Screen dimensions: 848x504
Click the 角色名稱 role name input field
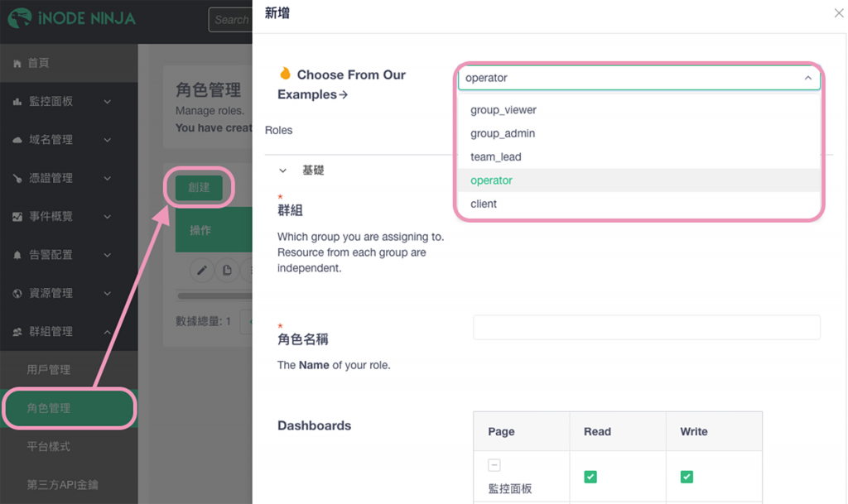pyautogui.click(x=646, y=328)
